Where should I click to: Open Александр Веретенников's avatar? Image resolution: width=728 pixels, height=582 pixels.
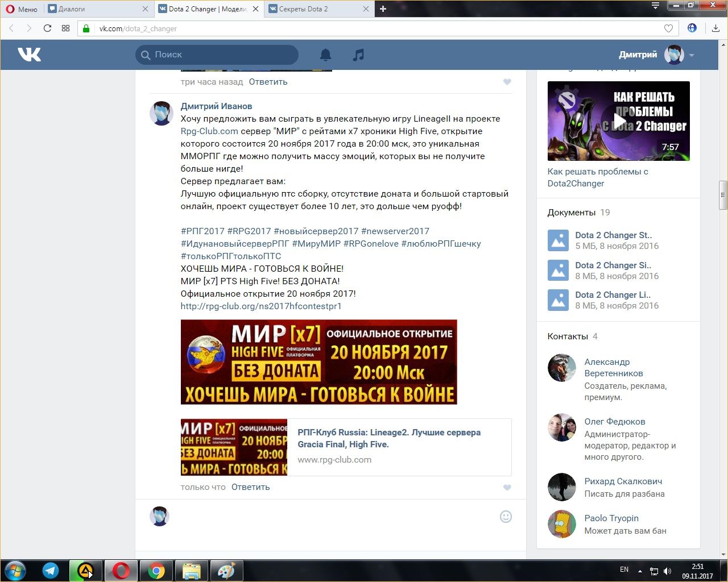562,368
